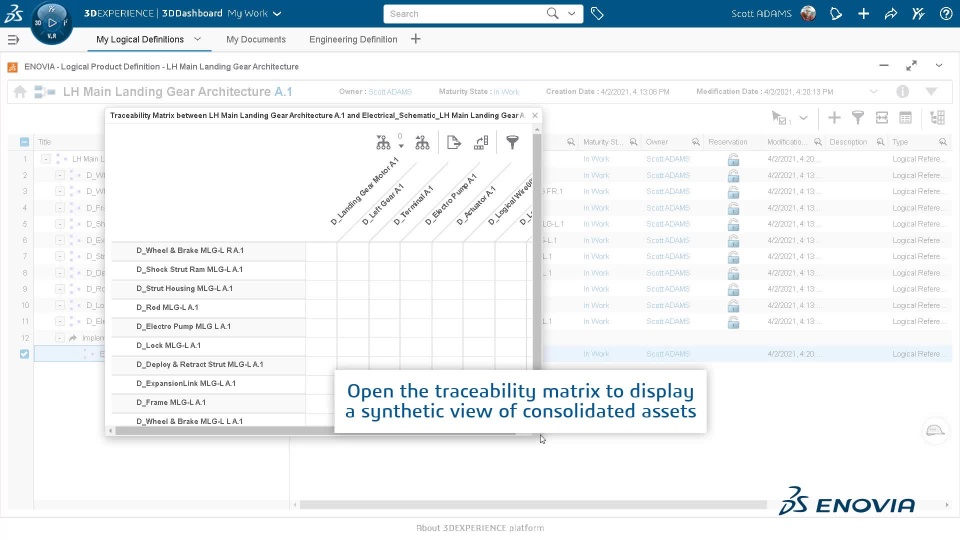Click the Owner column search icon
Image resolution: width=960 pixels, height=540 pixels.
(696, 142)
